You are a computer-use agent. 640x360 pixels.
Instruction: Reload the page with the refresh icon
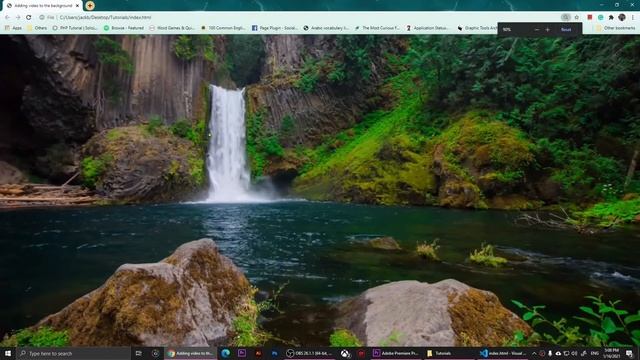coord(29,18)
